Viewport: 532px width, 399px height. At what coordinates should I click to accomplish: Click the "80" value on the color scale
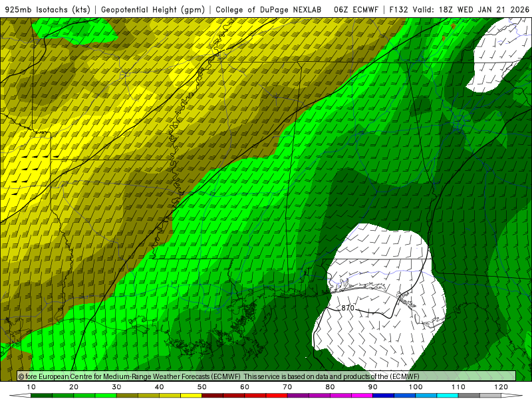point(330,387)
